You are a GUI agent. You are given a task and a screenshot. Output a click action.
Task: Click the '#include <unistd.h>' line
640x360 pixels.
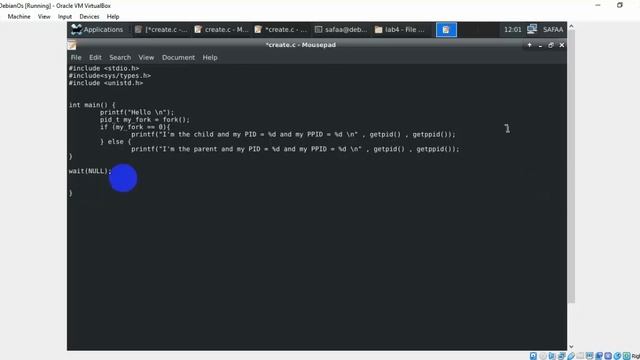tap(106, 83)
